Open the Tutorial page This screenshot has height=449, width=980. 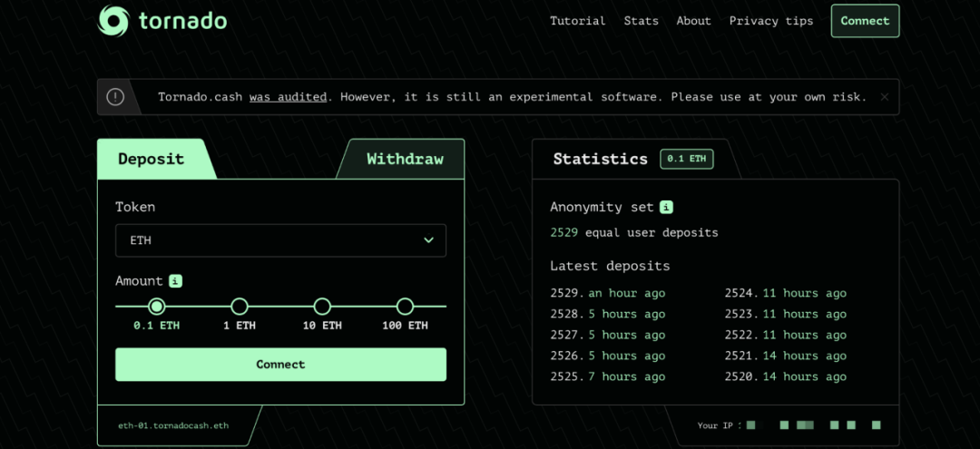(577, 21)
